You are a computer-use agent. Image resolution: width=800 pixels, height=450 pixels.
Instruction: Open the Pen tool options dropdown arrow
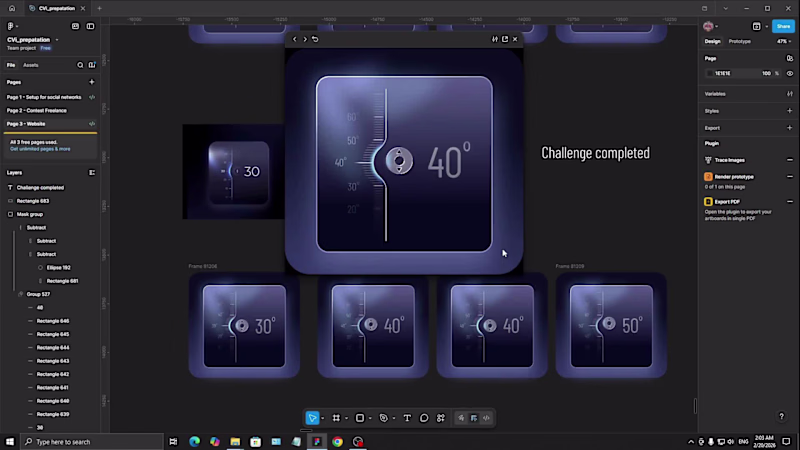[x=394, y=419]
